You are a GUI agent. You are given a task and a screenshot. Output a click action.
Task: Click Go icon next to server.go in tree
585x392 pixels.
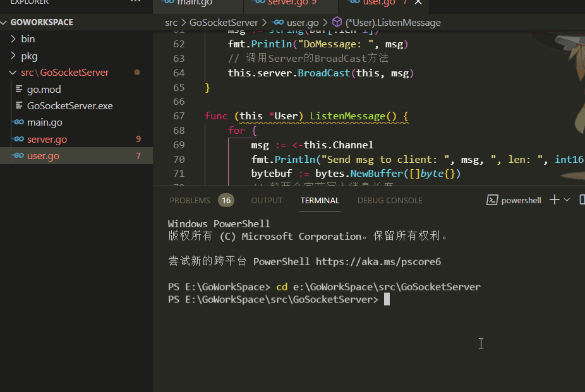18,139
